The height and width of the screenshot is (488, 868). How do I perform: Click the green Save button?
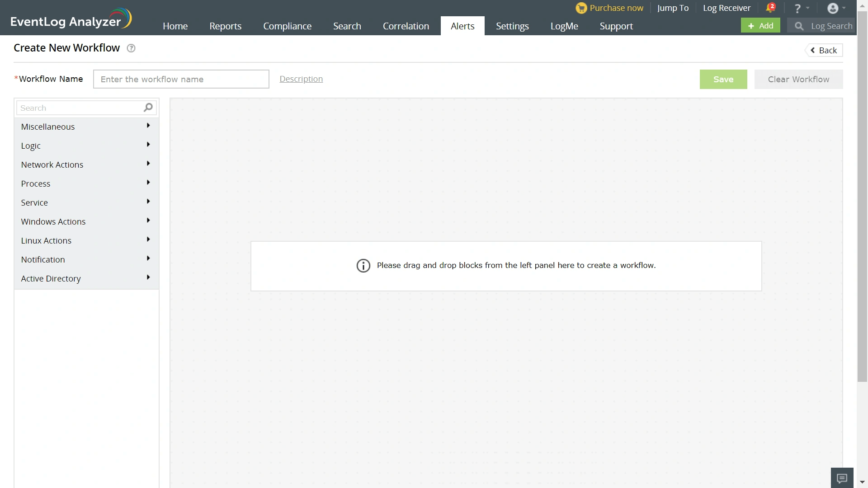(723, 79)
